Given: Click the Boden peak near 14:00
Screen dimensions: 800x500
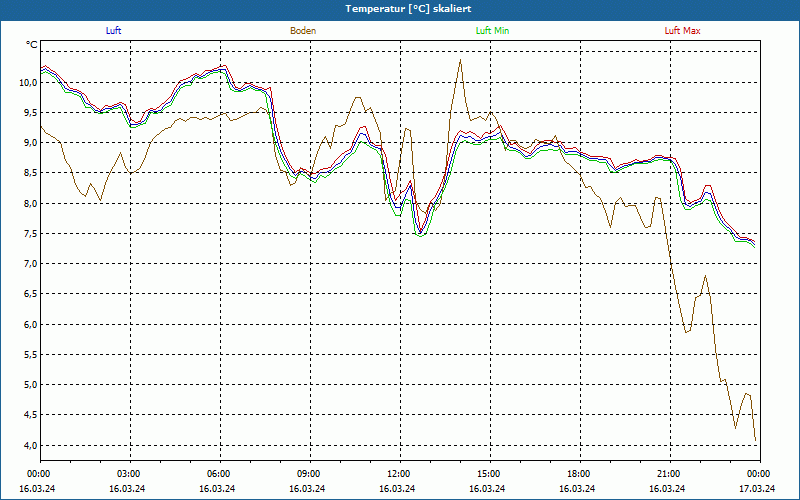Looking at the screenshot, I should [460, 60].
